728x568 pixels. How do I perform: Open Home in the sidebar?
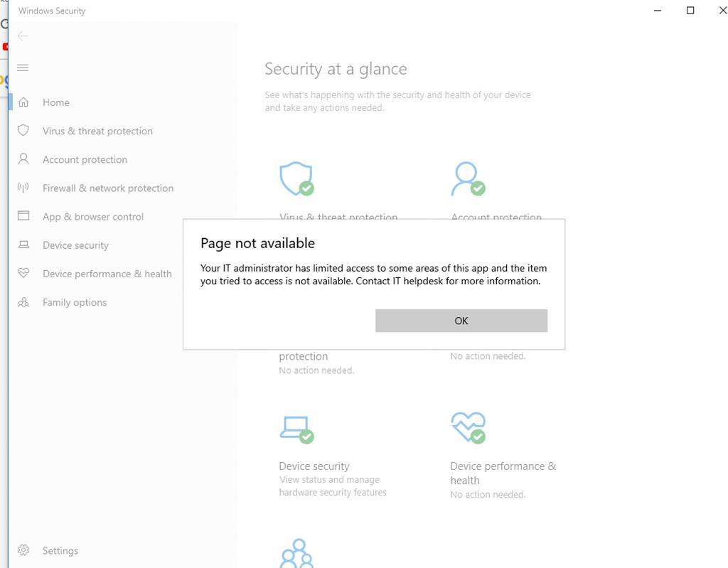55,102
